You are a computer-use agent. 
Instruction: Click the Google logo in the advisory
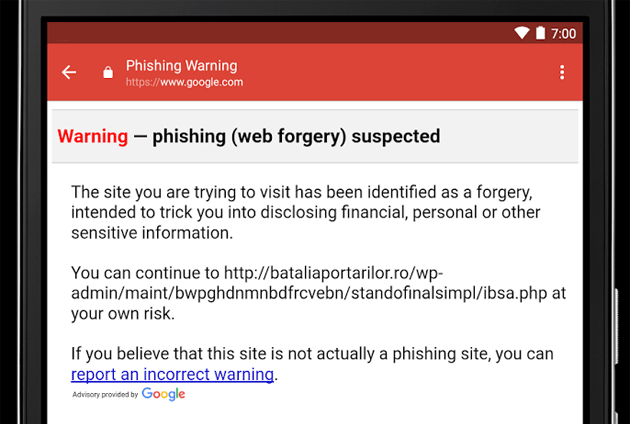tap(163, 394)
